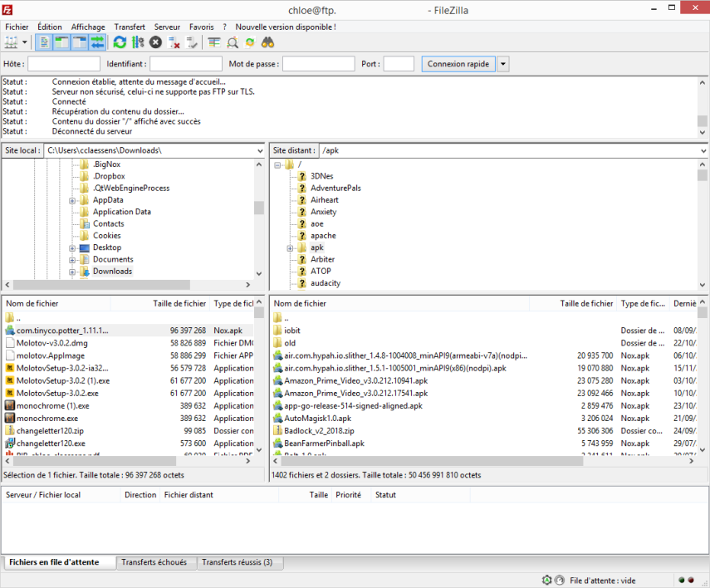The height and width of the screenshot is (588, 710).
Task: Expand the apk folder in remote tree
Action: [291, 247]
